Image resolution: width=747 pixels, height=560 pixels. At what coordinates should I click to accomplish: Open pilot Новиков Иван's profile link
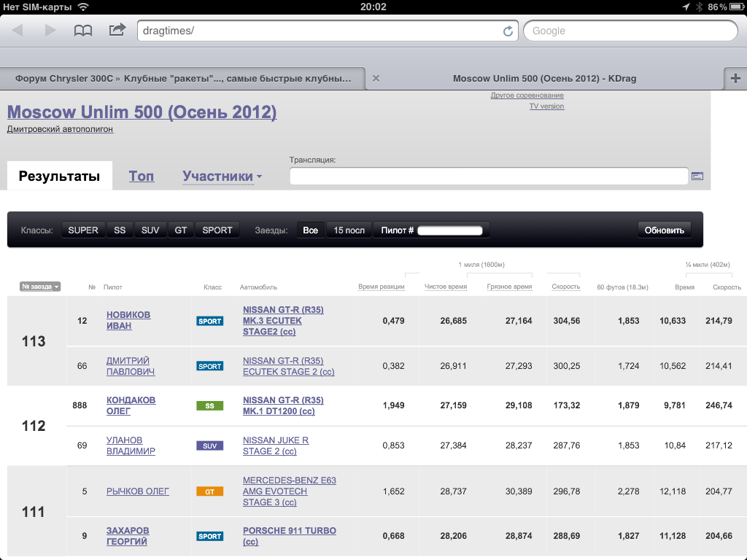[x=128, y=321]
